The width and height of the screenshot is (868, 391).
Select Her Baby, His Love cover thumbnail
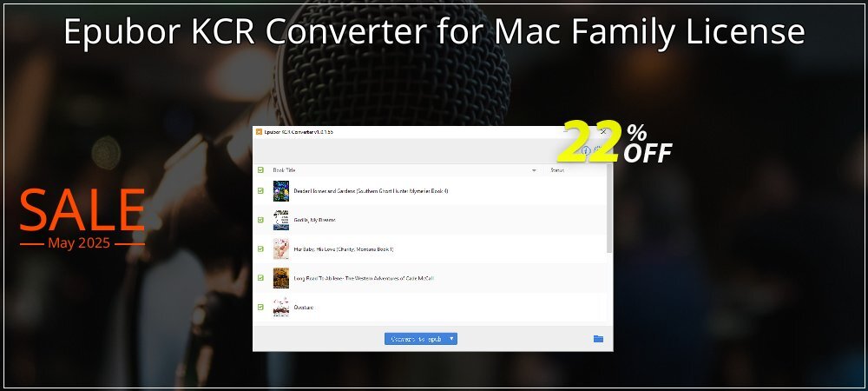tap(281, 249)
